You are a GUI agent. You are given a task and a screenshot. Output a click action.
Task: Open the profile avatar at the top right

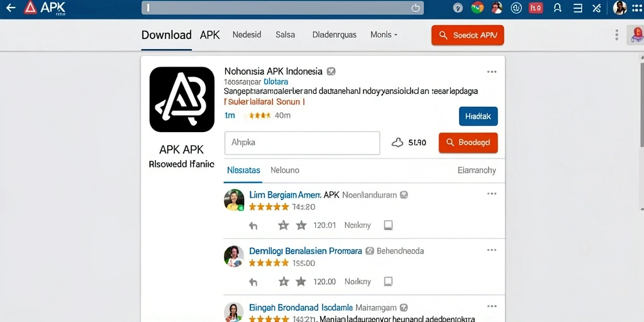(x=619, y=8)
